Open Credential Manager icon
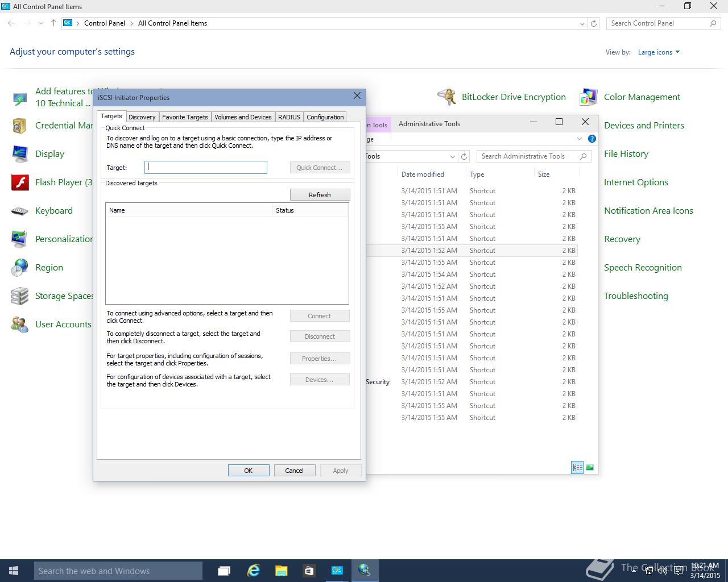The height and width of the screenshot is (582, 728). [x=20, y=126]
